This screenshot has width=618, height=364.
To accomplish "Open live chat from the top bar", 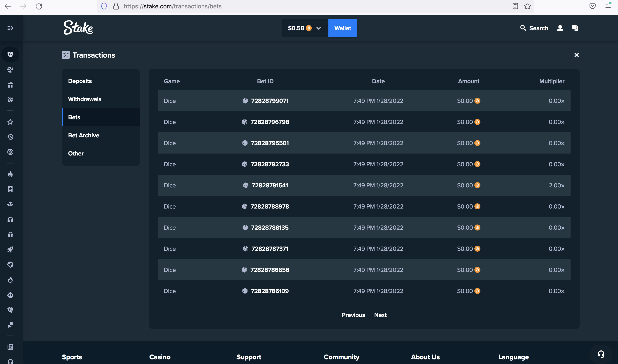I will pos(575,28).
